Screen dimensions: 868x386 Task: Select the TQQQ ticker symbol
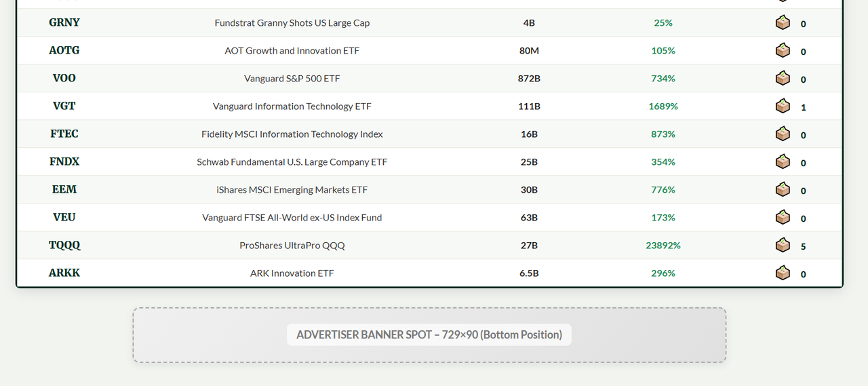pyautogui.click(x=64, y=245)
